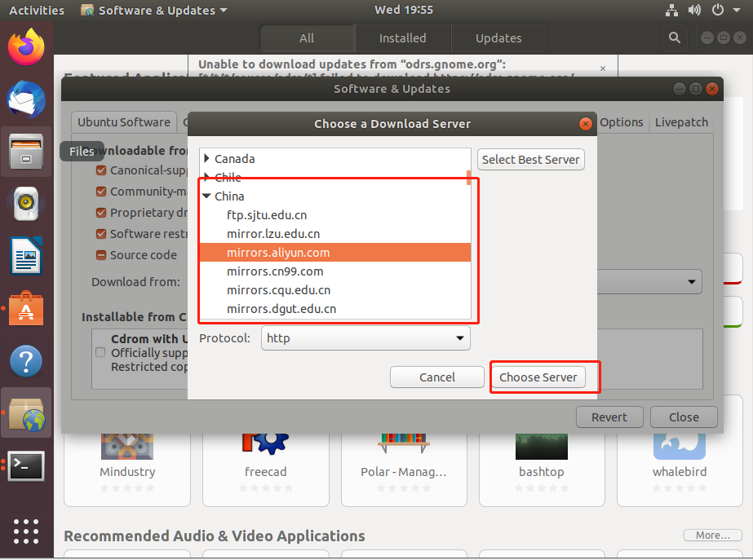Screen dimensions: 753x560
Task: Close the Choose a Download Server dialog
Action: tap(586, 124)
